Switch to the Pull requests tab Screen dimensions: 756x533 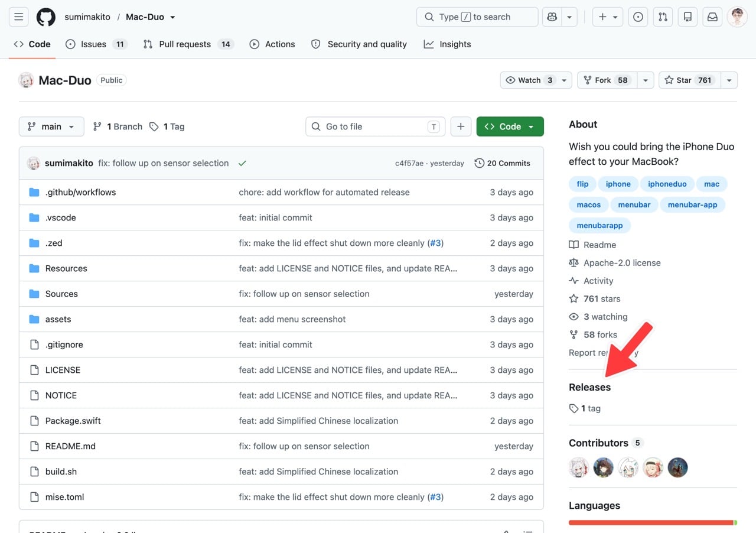[188, 44]
